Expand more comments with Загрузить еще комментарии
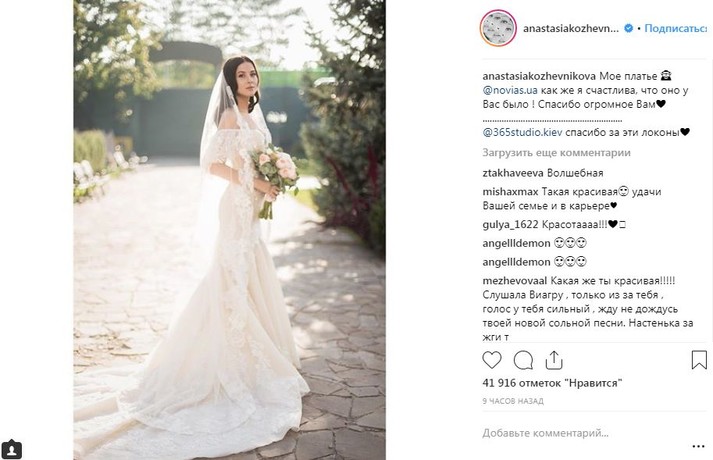 [x=556, y=153]
